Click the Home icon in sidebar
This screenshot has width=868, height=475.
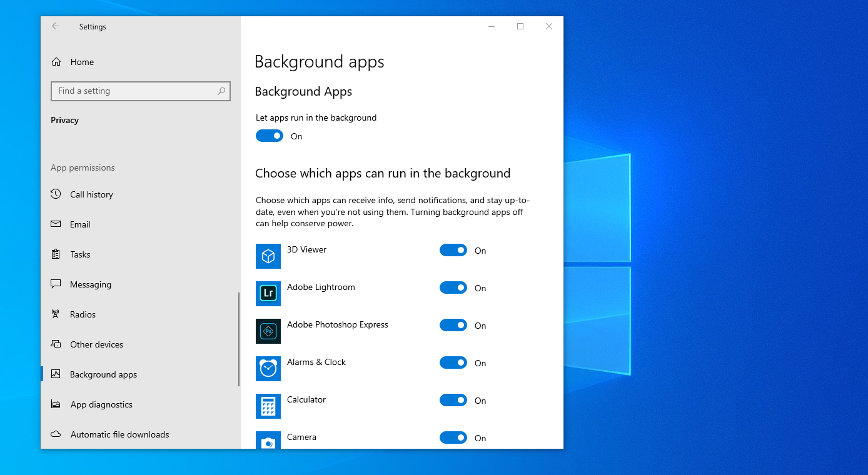(x=57, y=62)
